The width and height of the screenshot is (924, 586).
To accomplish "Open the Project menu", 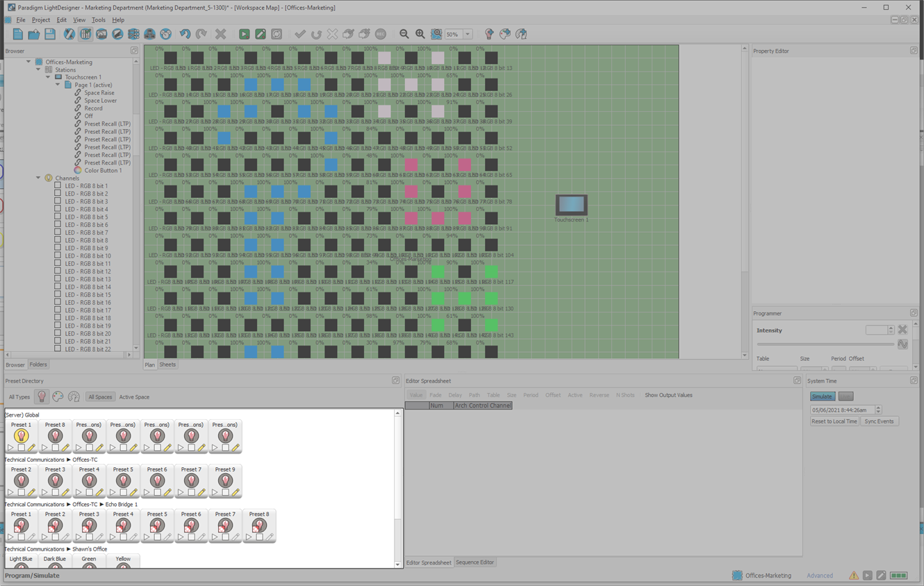I will (x=40, y=20).
